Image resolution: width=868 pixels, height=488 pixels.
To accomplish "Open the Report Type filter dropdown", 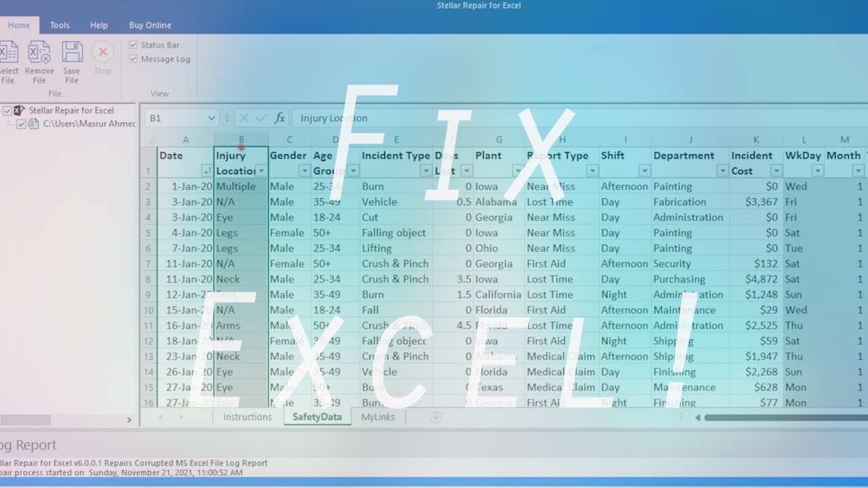I will (593, 171).
